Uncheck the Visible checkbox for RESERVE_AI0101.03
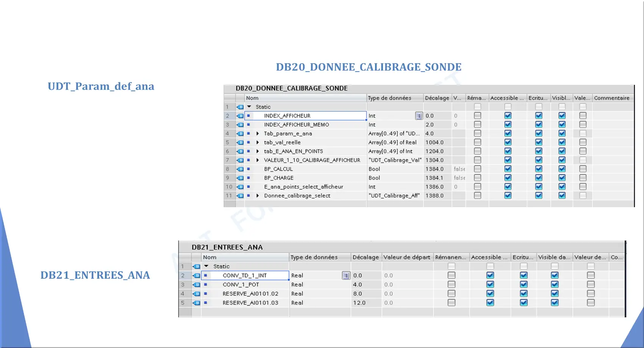 555,303
